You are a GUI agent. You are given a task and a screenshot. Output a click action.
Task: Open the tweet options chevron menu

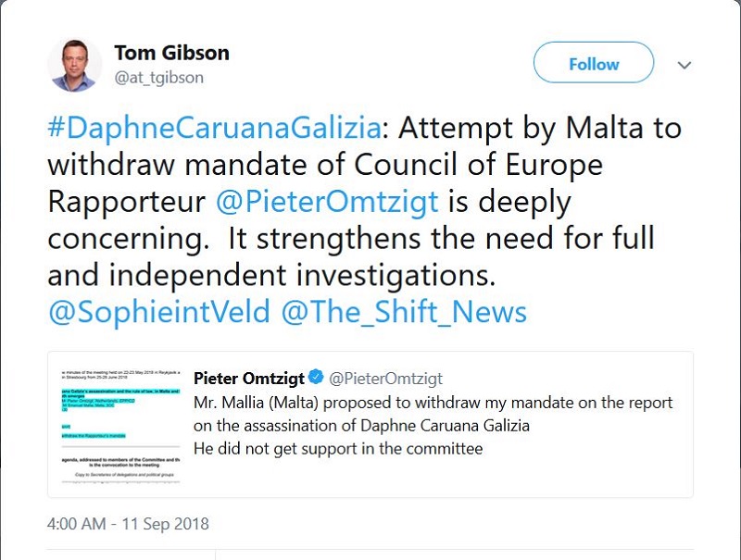click(x=684, y=65)
